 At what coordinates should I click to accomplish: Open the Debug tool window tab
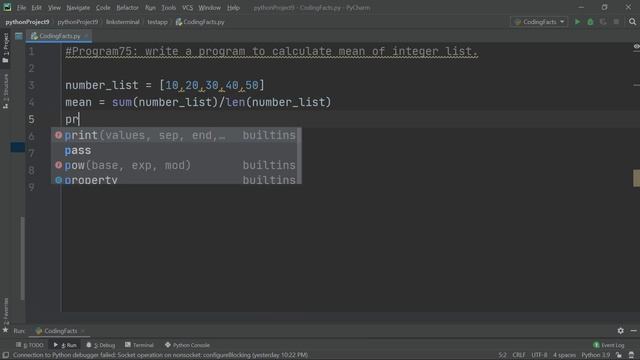[100, 345]
